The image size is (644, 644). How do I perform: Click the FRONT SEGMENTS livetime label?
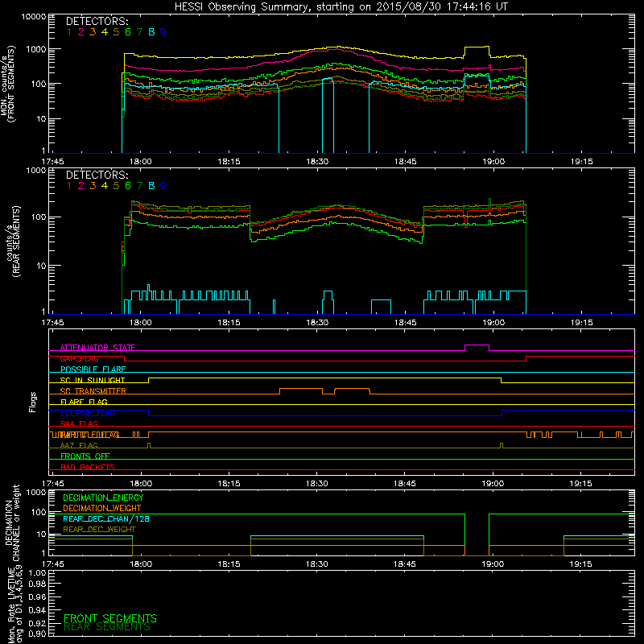pyautogui.click(x=110, y=618)
